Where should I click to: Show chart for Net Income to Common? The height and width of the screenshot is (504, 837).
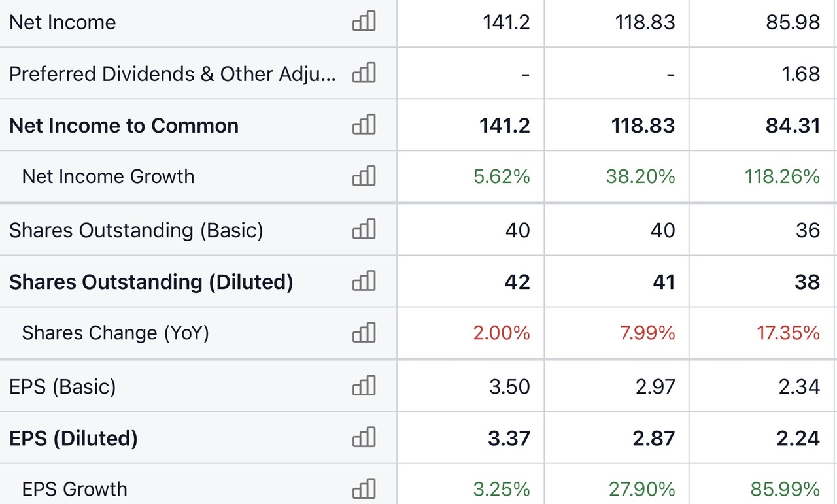point(364,125)
